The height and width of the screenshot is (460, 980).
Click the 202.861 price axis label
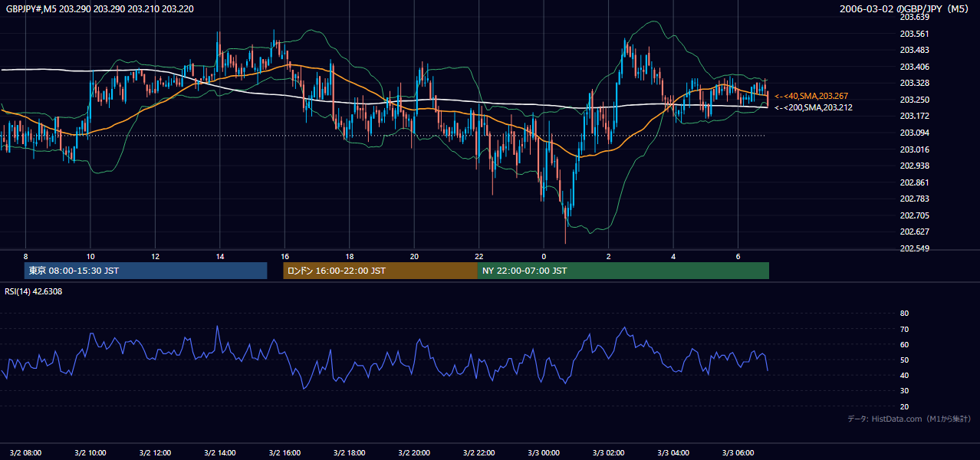click(x=914, y=182)
